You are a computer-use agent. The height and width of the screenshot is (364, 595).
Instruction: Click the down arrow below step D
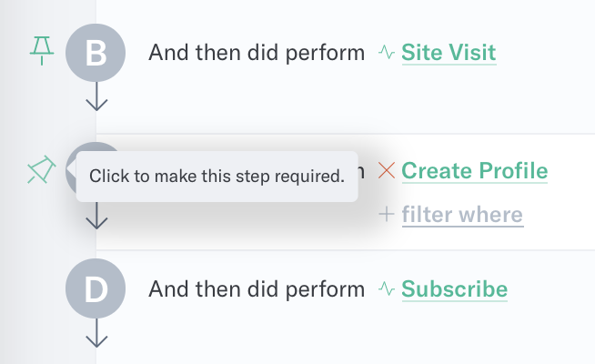pyautogui.click(x=96, y=333)
